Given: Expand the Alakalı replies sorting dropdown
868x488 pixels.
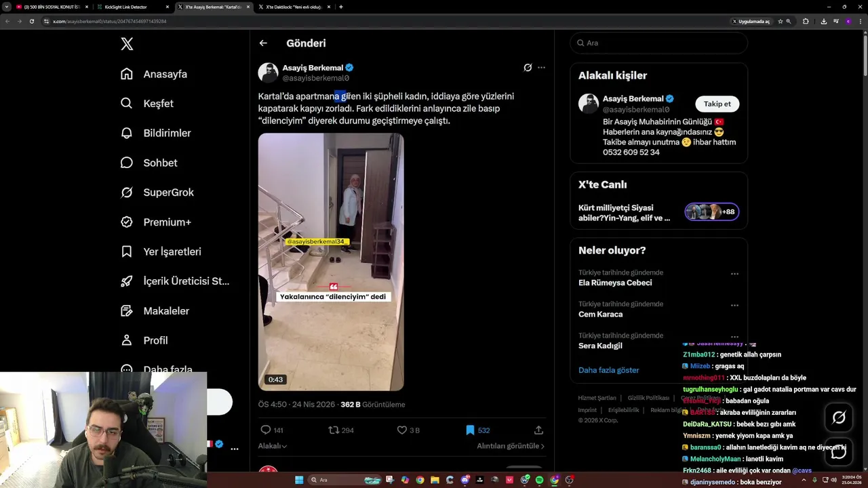Looking at the screenshot, I should [273, 446].
